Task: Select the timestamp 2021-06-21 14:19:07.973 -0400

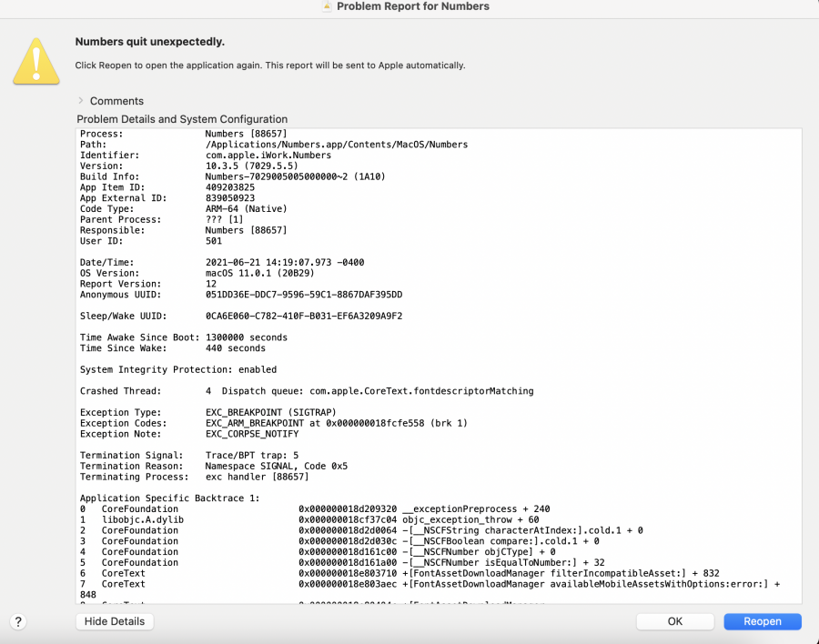Action: (285, 262)
